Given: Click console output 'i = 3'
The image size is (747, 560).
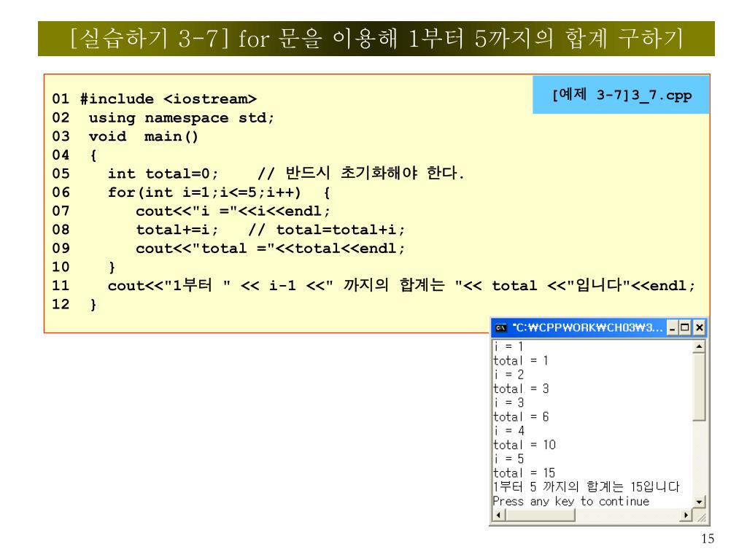Looking at the screenshot, I should coord(508,402).
